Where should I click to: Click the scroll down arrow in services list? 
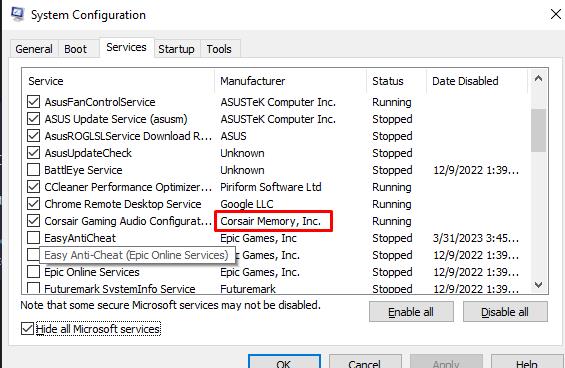[538, 285]
